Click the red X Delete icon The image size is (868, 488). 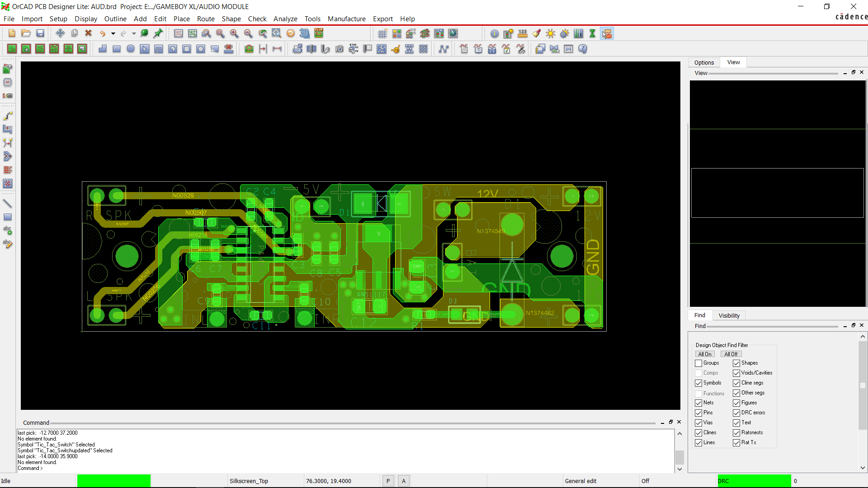[x=89, y=33]
